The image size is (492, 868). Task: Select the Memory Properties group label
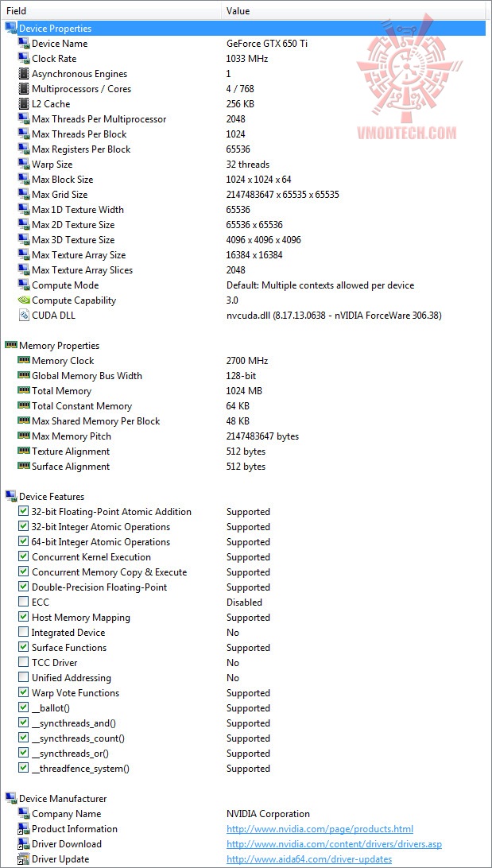(60, 346)
